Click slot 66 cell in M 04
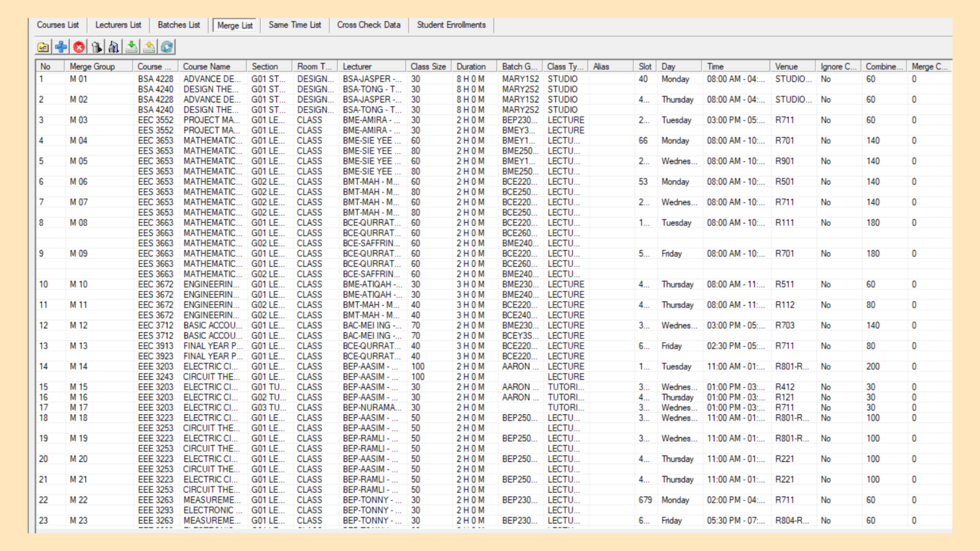The width and height of the screenshot is (980, 551). (x=643, y=141)
